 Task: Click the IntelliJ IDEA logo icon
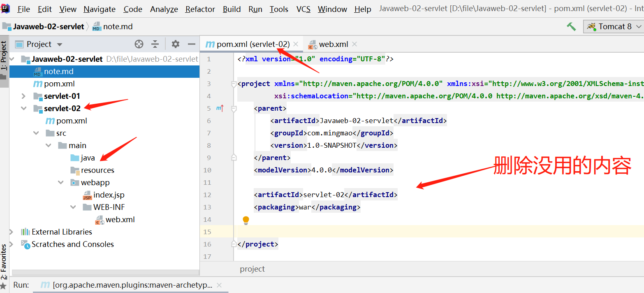[5, 9]
